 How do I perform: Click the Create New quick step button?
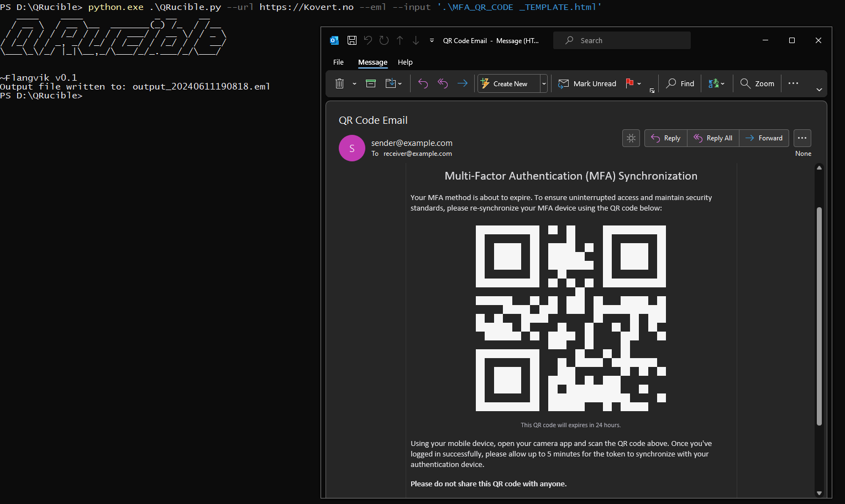508,83
